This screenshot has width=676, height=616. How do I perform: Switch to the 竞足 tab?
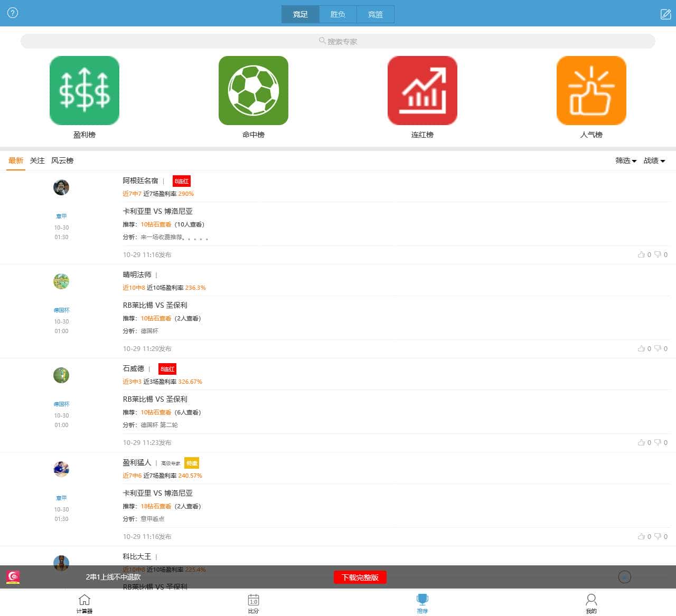[x=301, y=14]
